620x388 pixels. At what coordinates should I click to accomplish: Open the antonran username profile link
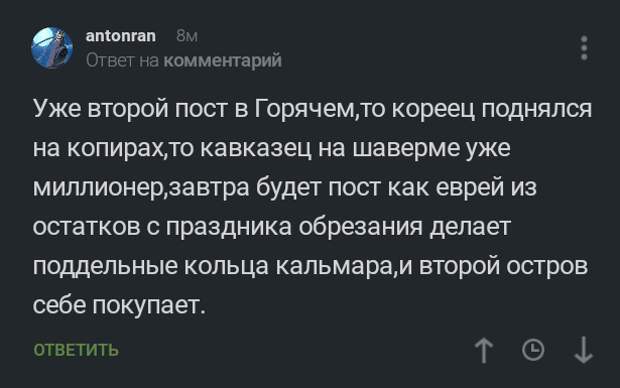pyautogui.click(x=121, y=36)
